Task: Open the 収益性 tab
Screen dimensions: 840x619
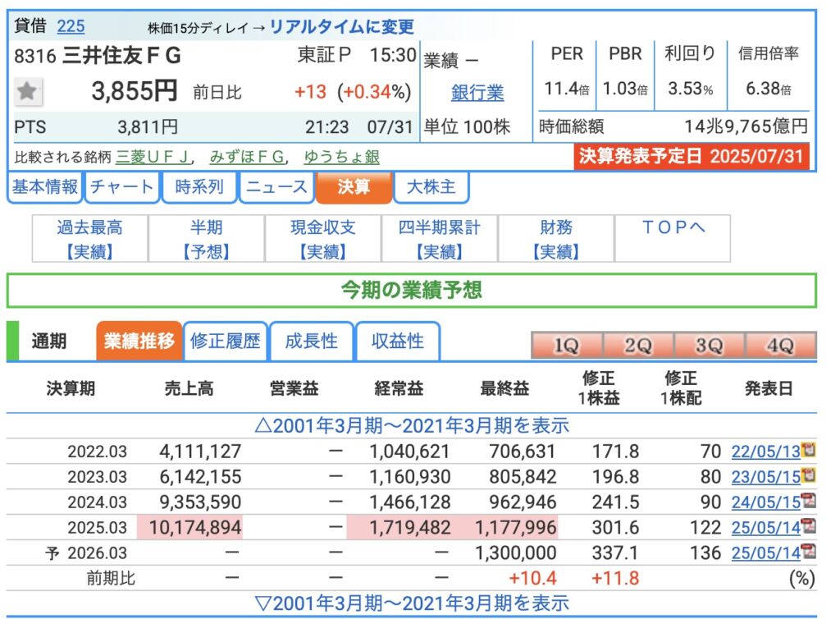Action: [x=398, y=341]
